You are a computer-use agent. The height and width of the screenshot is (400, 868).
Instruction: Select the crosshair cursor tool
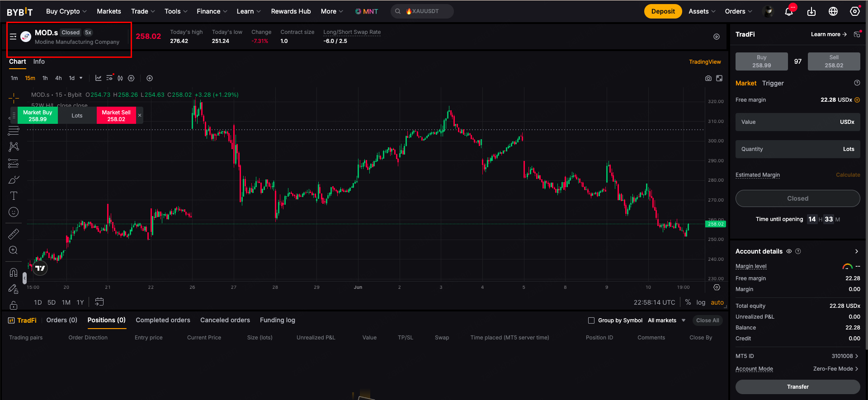coord(14,98)
